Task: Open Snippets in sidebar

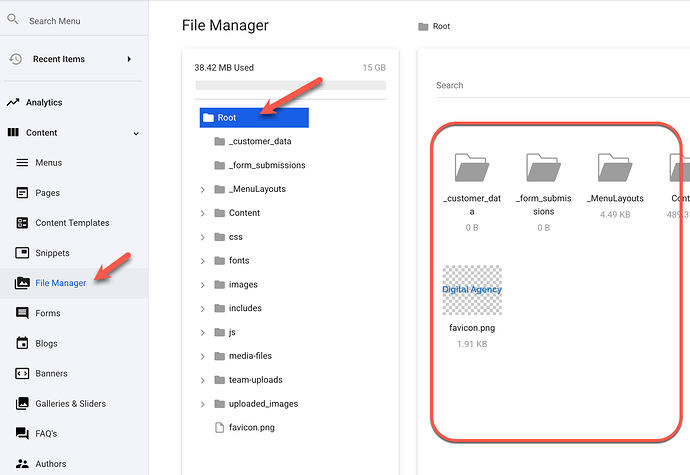Action: pyautogui.click(x=52, y=253)
